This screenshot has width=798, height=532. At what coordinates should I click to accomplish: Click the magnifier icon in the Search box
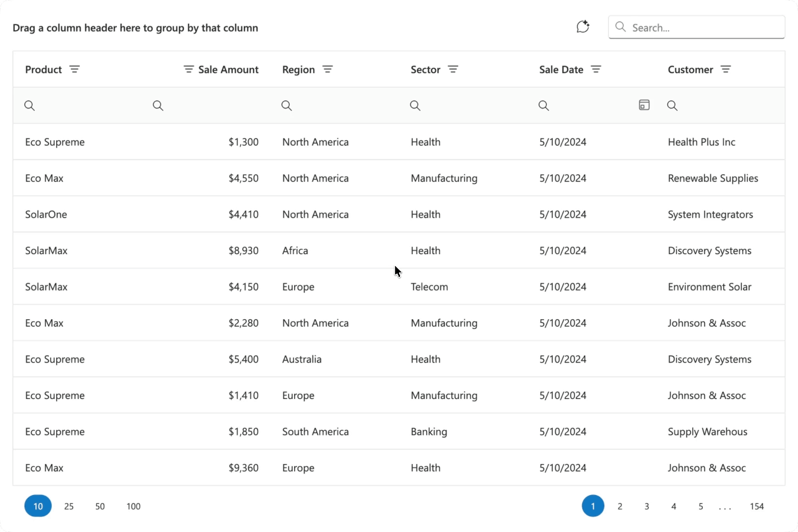click(620, 27)
